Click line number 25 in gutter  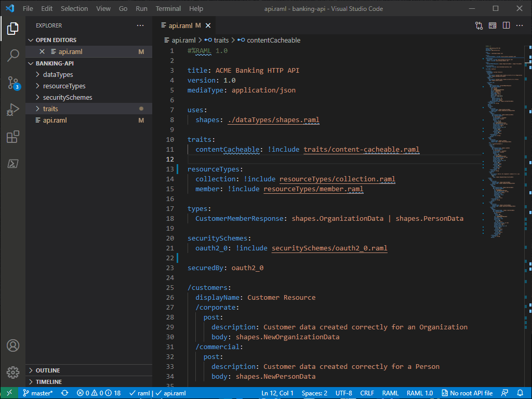170,288
